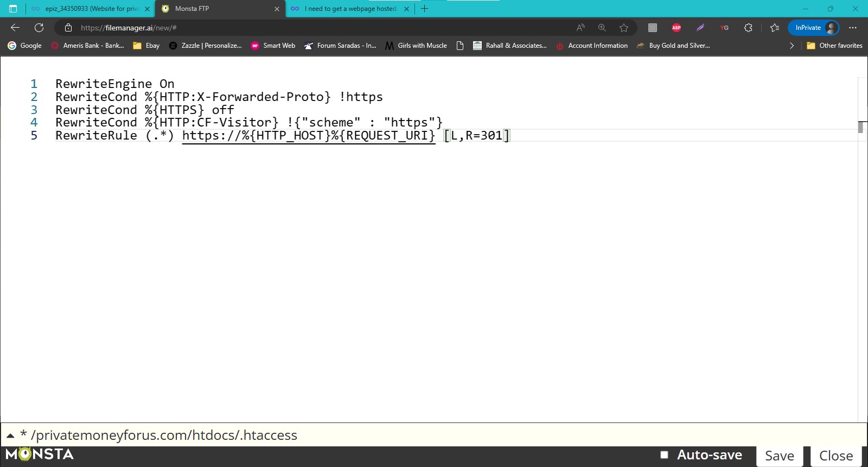Click the browser refresh icon
The width and height of the screenshot is (868, 467).
(39, 28)
